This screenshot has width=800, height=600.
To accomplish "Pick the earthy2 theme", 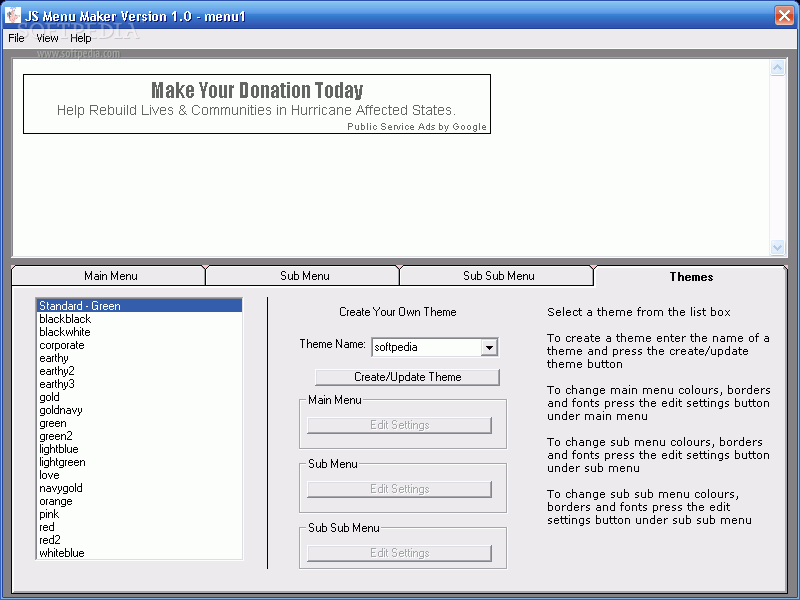I will [x=140, y=371].
